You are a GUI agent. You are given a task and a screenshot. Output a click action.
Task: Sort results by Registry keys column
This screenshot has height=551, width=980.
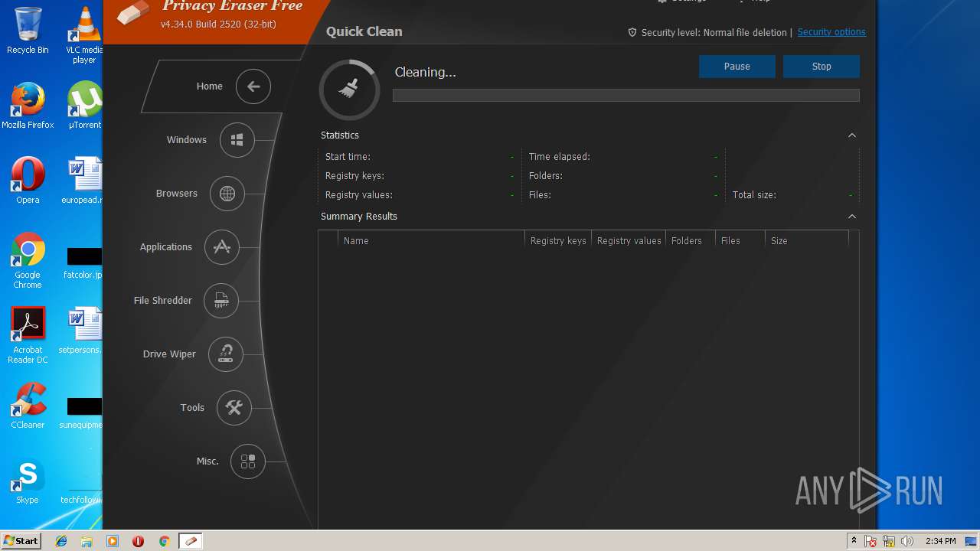(x=558, y=240)
